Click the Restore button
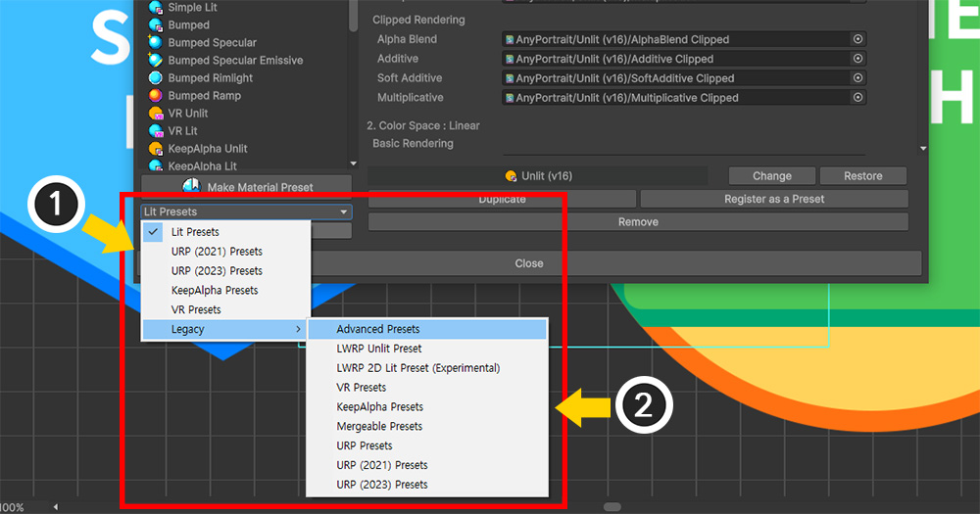Viewport: 980px width, 514px height. (x=862, y=176)
